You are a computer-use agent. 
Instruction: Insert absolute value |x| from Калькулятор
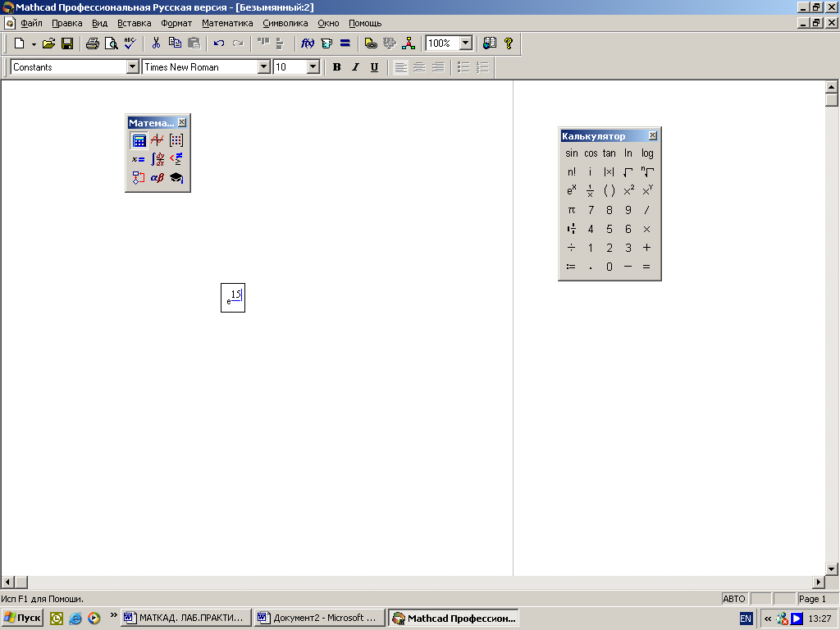pos(609,172)
